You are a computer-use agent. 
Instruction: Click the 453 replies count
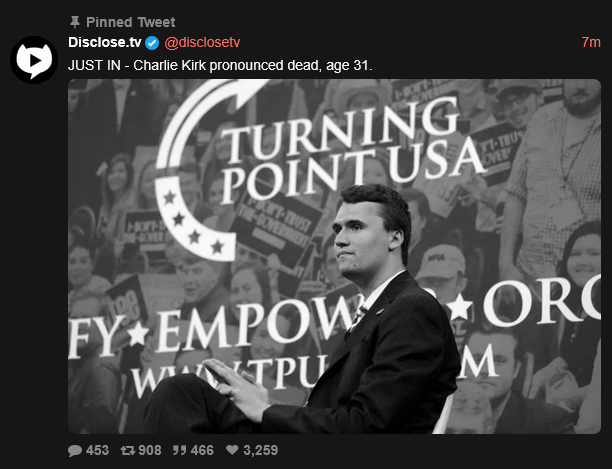tap(97, 450)
